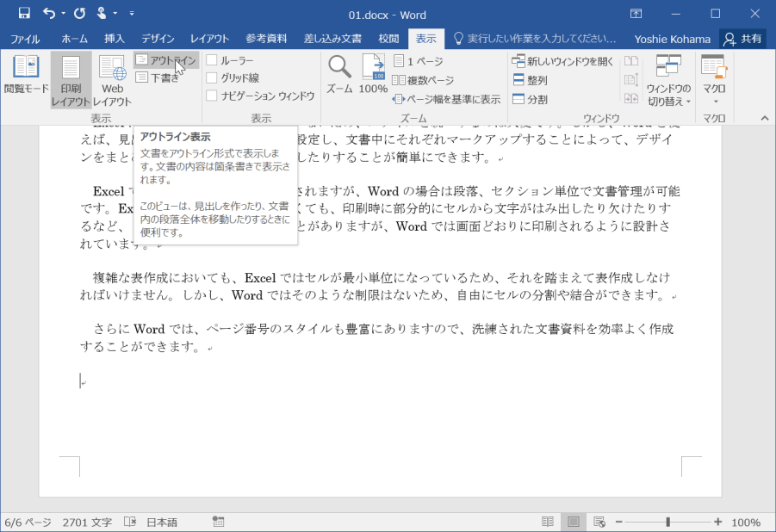Click synchronous scrolling icon
The width and height of the screenshot is (776, 532).
click(631, 79)
